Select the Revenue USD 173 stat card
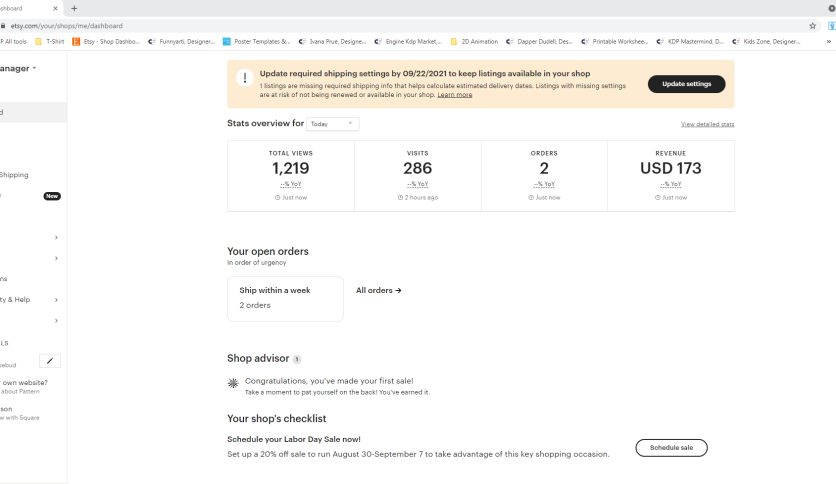This screenshot has height=484, width=836. point(671,176)
